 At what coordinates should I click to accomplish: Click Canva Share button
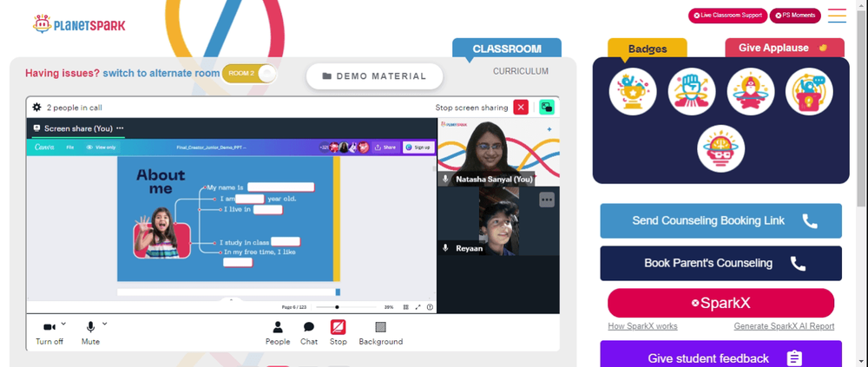pos(385,147)
